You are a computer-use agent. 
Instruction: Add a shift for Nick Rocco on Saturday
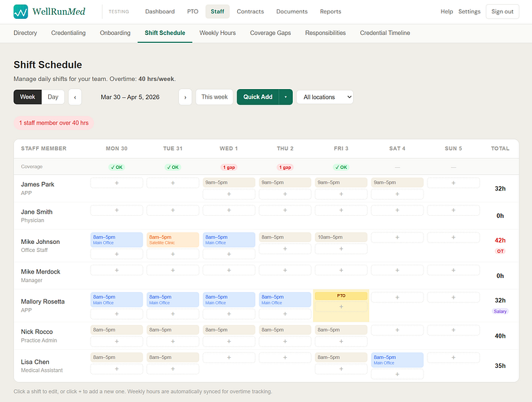click(397, 330)
